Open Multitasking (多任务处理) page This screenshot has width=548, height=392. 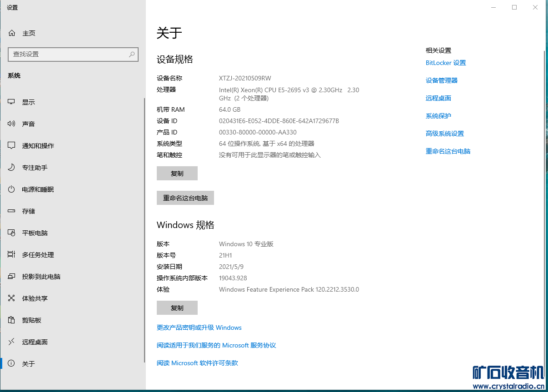coord(38,255)
